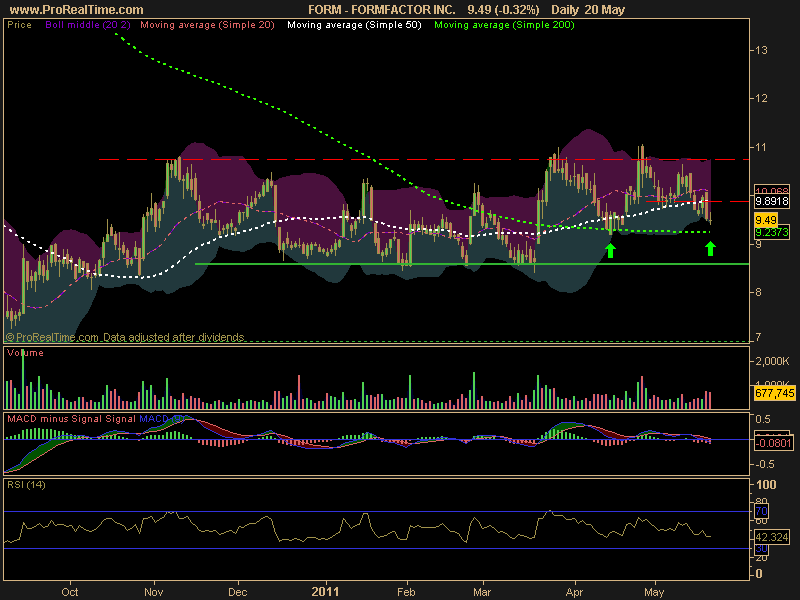Click the Nov date axis label

154,592
